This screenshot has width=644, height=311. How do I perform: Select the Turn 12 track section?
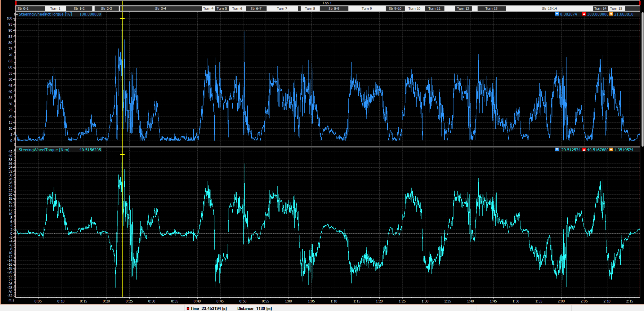tap(463, 9)
